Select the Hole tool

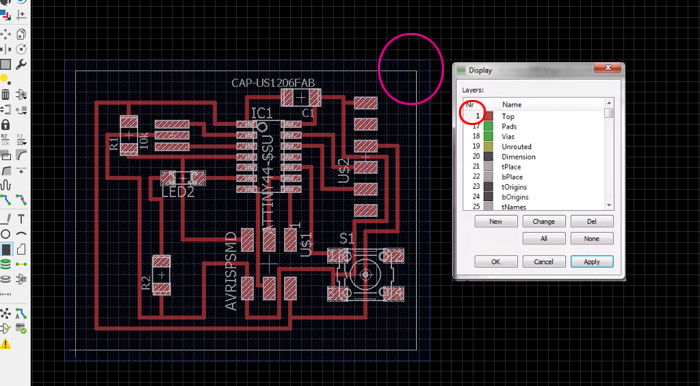(x=5, y=279)
